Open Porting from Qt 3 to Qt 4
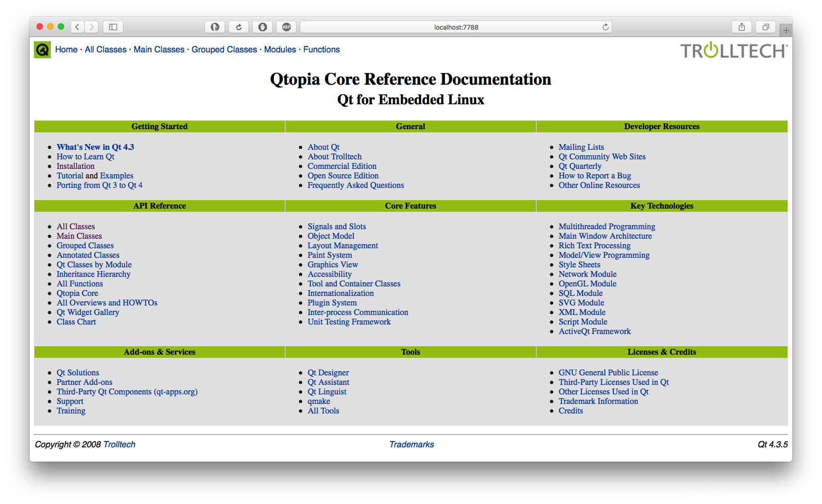 100,185
